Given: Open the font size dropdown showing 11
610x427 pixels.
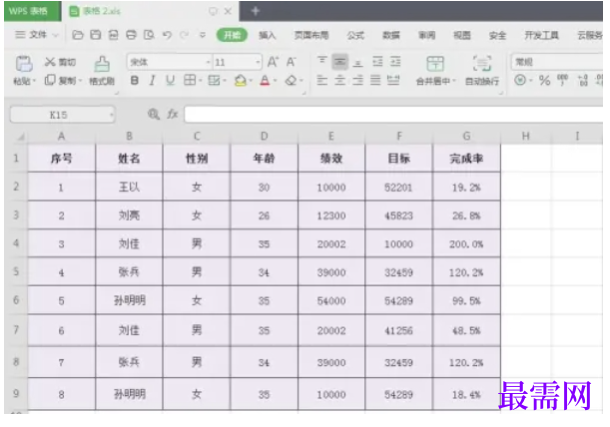Looking at the screenshot, I should (x=258, y=62).
